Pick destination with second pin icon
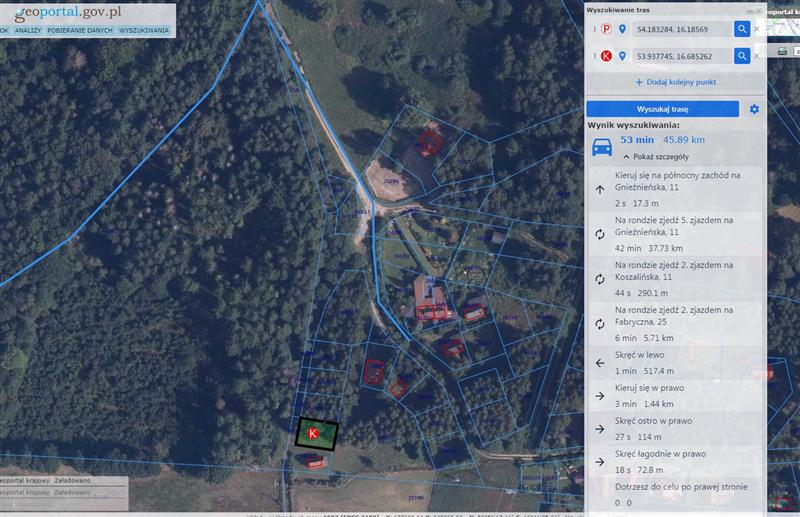Viewport: 800px width, 517px height. pyautogui.click(x=622, y=57)
